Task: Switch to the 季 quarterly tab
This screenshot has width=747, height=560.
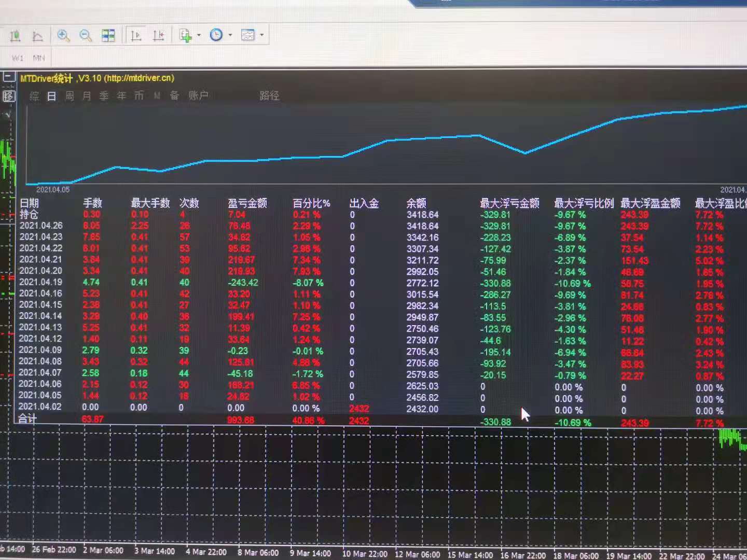Action: click(104, 96)
